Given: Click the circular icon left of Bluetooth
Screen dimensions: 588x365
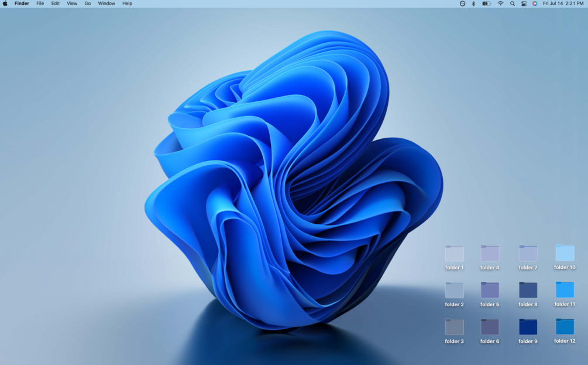Looking at the screenshot, I should [x=462, y=4].
